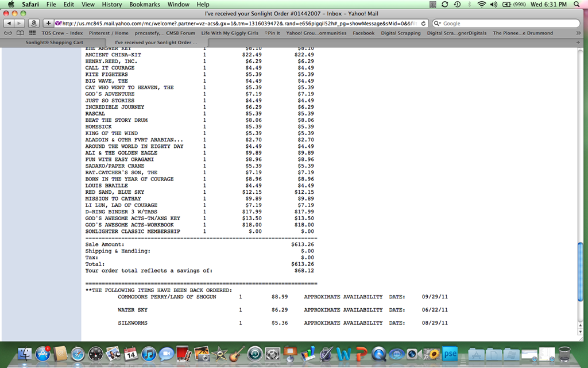Viewport: 588px width, 368px height.
Task: Launch Photoshop Elements pse icon
Action: pyautogui.click(x=450, y=354)
